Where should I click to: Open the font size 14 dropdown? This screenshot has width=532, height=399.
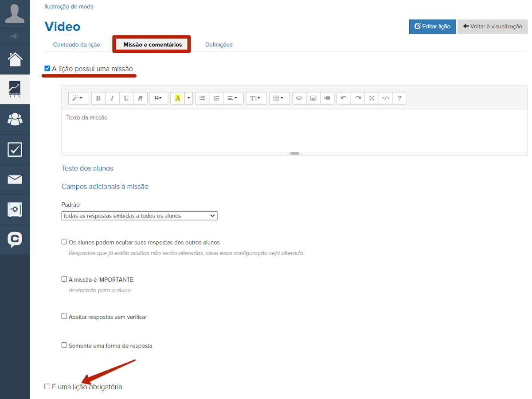coord(158,98)
